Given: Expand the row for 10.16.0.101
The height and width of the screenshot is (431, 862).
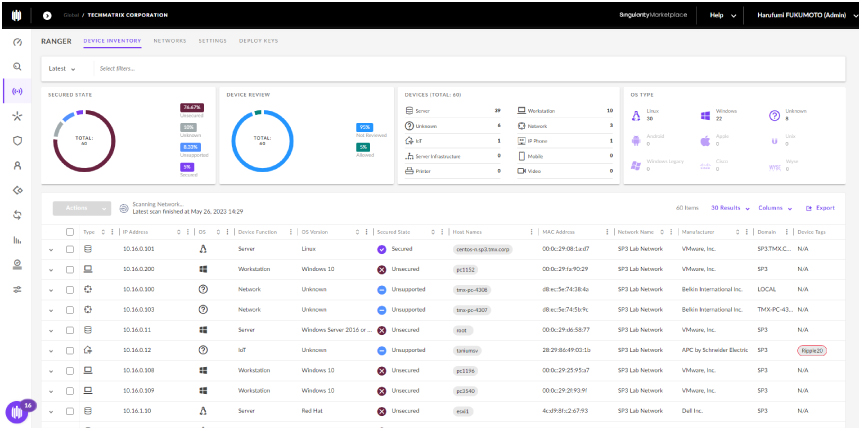Looking at the screenshot, I should click(x=51, y=250).
